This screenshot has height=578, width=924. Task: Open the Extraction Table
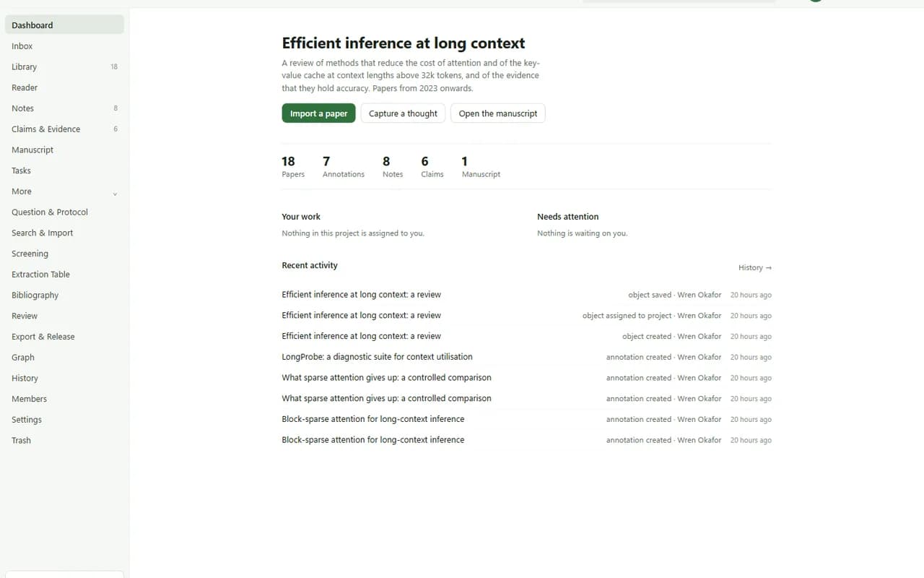[x=64, y=275]
